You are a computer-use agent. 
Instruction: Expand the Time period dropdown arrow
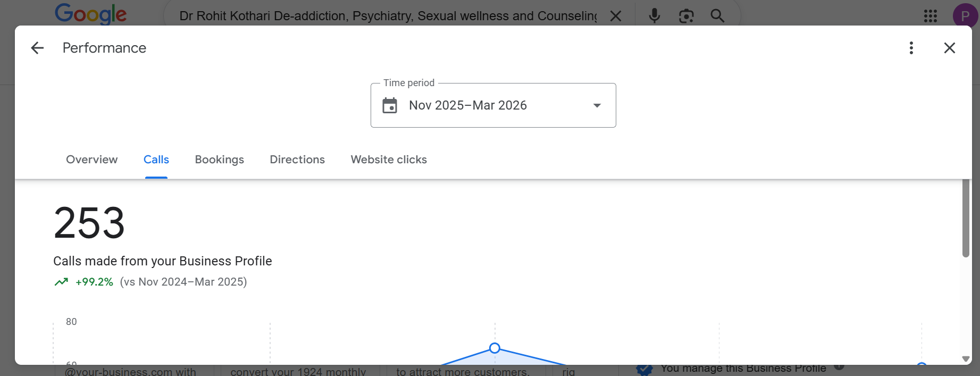(597, 105)
